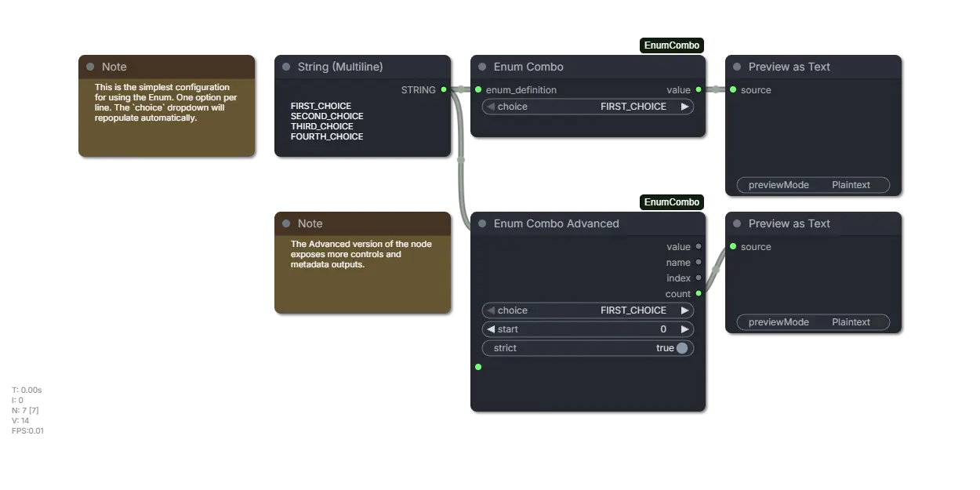Viewport: 980px width, 490px height.
Task: Advance the choice in Enum Combo Advanced with its right arrow
Action: point(684,310)
